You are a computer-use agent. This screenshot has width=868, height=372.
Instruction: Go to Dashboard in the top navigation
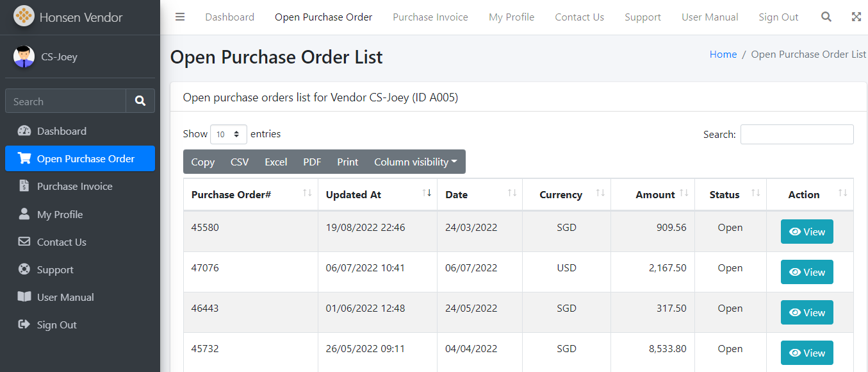click(229, 17)
